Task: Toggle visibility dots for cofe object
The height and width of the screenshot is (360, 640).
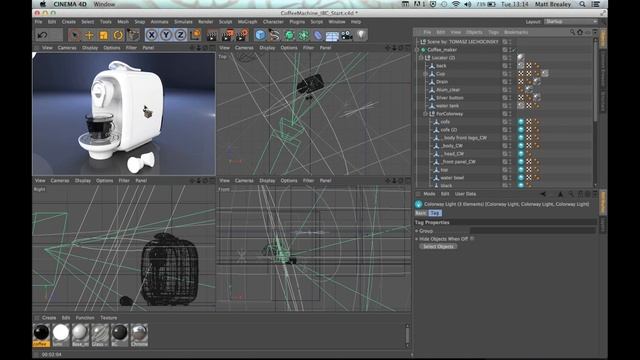Action: coord(510,122)
